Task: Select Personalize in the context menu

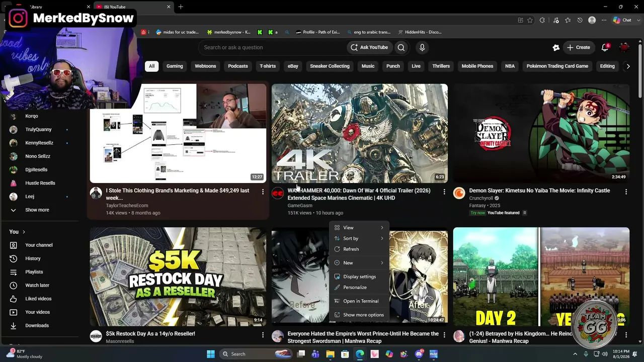Action: pos(359,288)
